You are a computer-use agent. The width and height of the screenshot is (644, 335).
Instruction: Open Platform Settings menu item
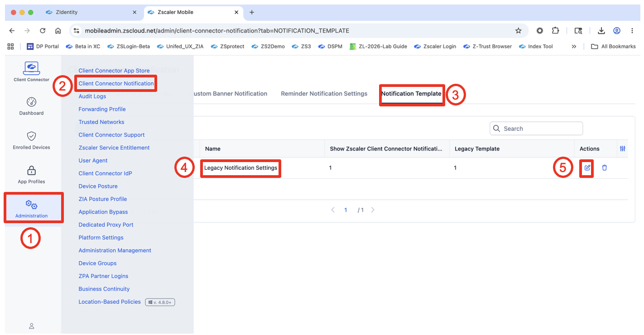click(x=101, y=238)
